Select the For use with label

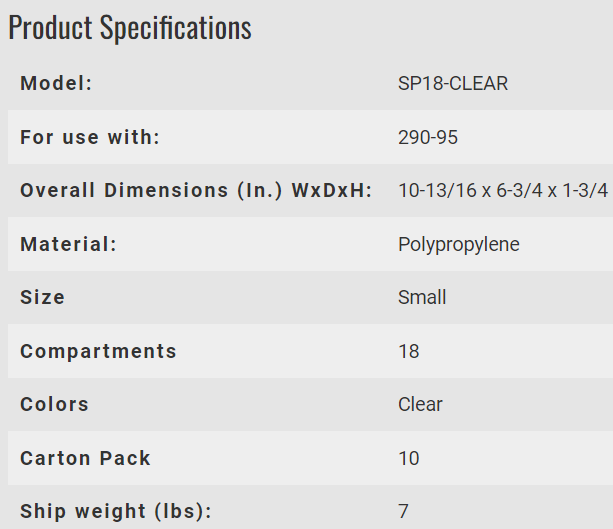(90, 137)
